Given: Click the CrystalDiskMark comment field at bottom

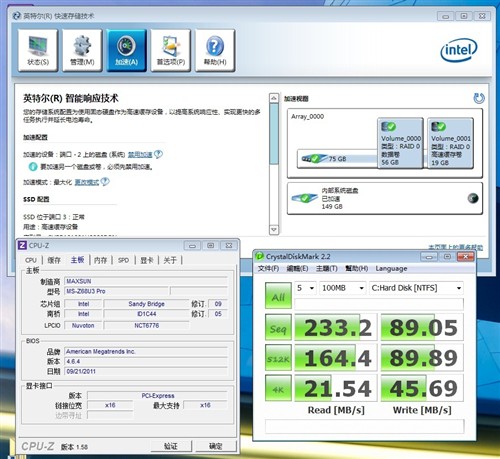Looking at the screenshot, I should (364, 426).
